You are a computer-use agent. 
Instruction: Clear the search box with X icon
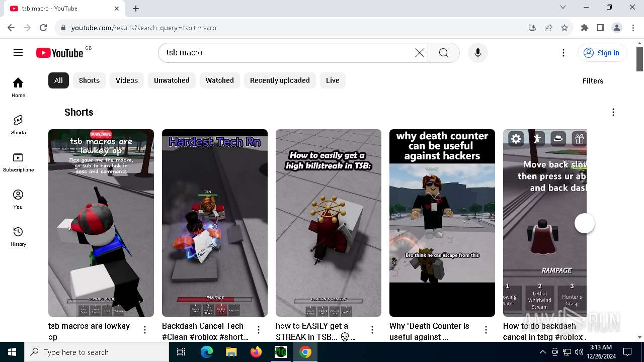coord(419,53)
